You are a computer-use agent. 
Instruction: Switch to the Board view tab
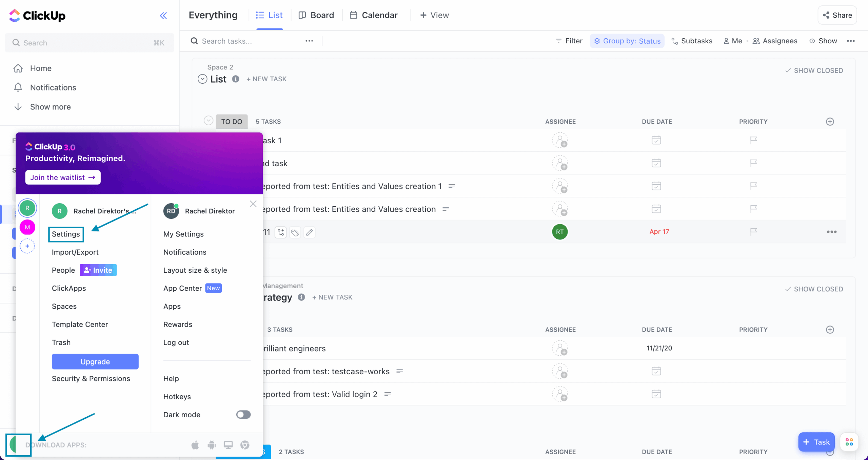pos(316,15)
